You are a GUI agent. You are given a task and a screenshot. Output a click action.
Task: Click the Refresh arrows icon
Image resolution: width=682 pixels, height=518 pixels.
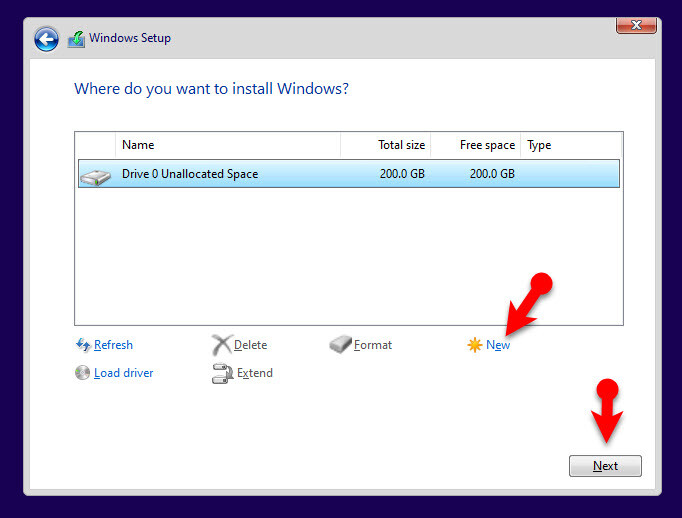click(x=83, y=345)
